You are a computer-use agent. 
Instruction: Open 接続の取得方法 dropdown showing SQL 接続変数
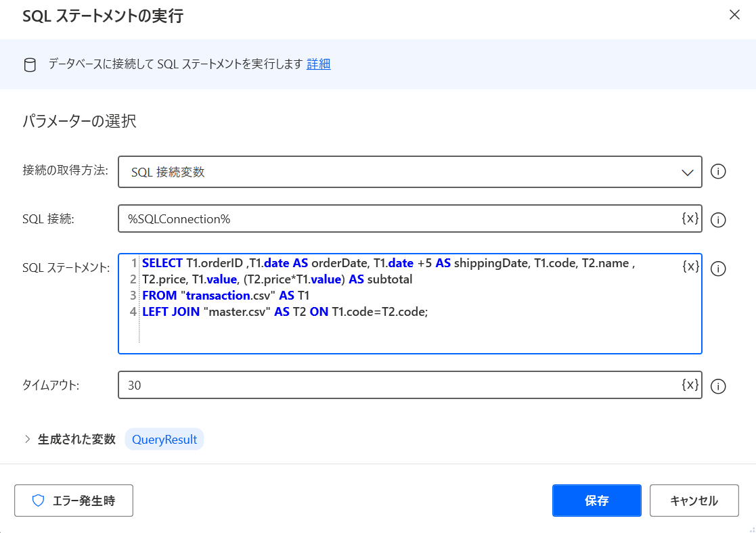coord(410,172)
